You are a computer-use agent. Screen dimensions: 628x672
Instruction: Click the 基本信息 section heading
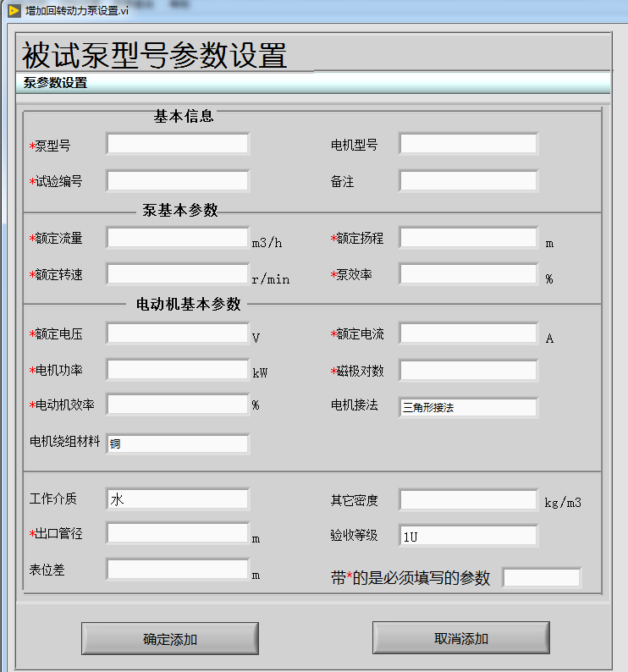click(184, 117)
